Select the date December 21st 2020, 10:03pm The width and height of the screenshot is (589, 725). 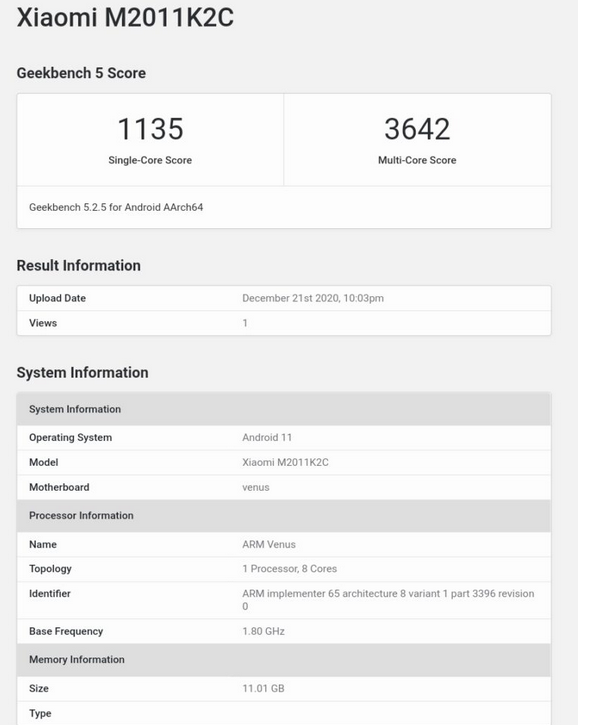313,298
